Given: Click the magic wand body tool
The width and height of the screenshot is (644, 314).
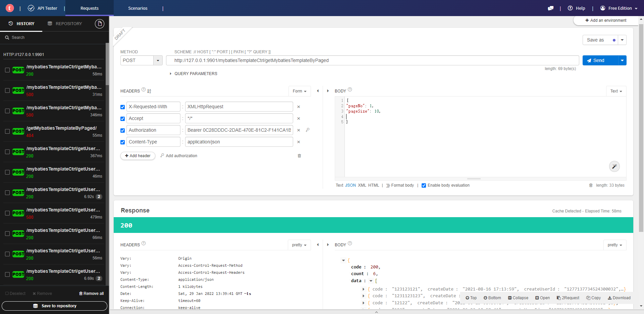Looking at the screenshot, I should [x=614, y=167].
